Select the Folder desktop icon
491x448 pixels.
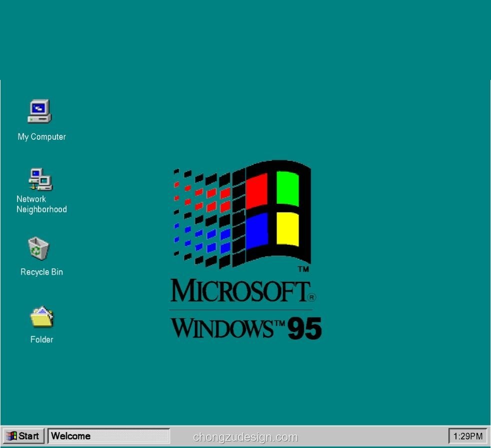41,317
